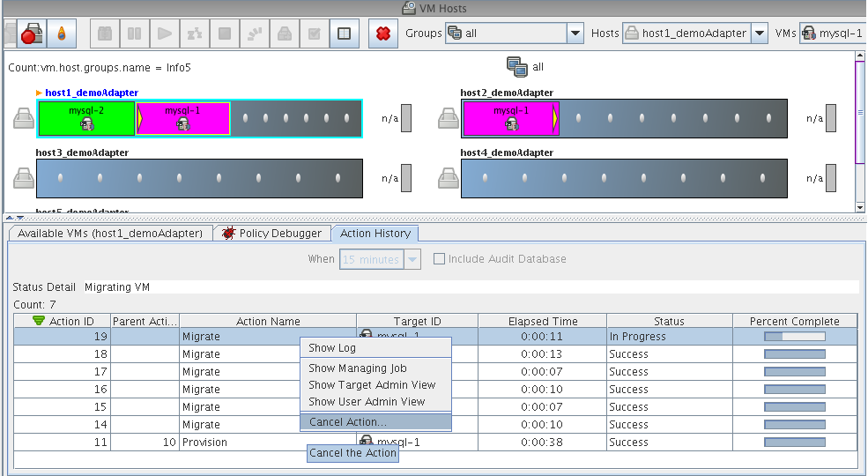Select Show Log in context menu
Image resolution: width=868 pixels, height=476 pixels.
point(332,348)
